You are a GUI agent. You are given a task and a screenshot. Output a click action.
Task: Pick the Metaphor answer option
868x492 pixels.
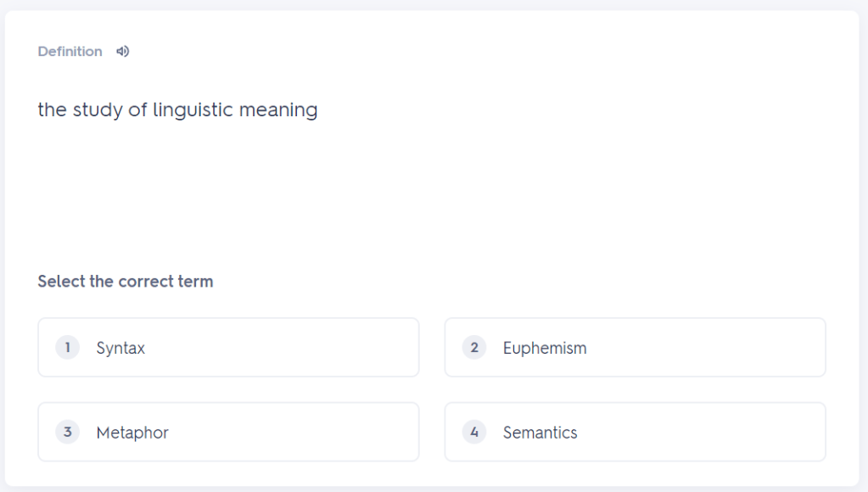pyautogui.click(x=228, y=433)
